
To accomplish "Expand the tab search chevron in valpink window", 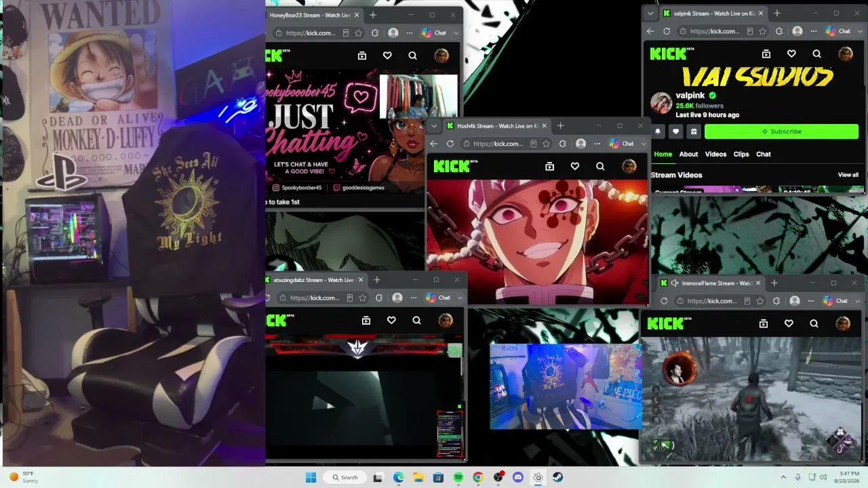I will 650,13.
